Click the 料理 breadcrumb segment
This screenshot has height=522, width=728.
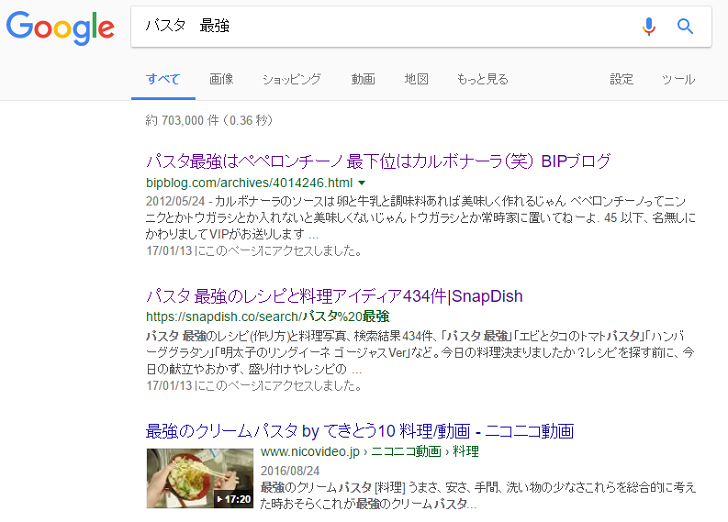coord(466,451)
